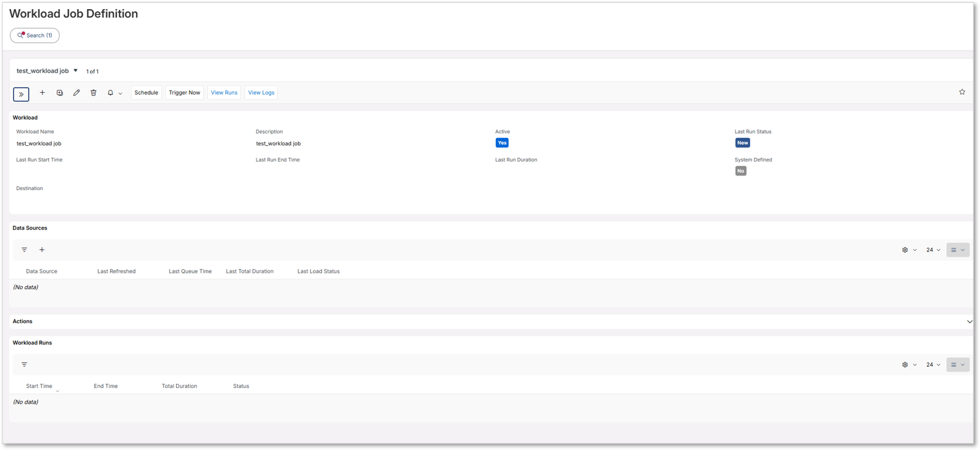The width and height of the screenshot is (980, 450).
Task: Change Data Sources page size of 24
Action: pos(933,250)
